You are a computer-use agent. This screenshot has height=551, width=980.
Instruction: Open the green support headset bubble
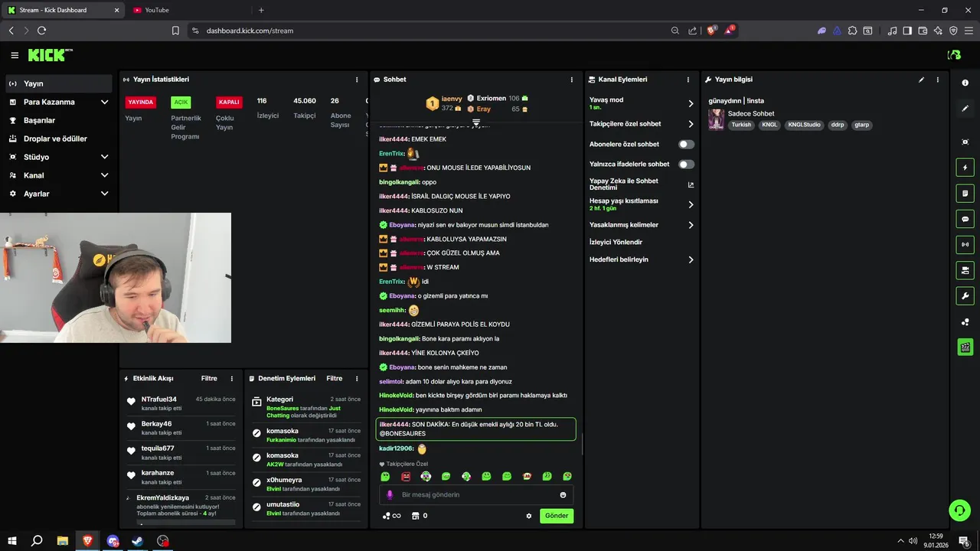(x=959, y=510)
